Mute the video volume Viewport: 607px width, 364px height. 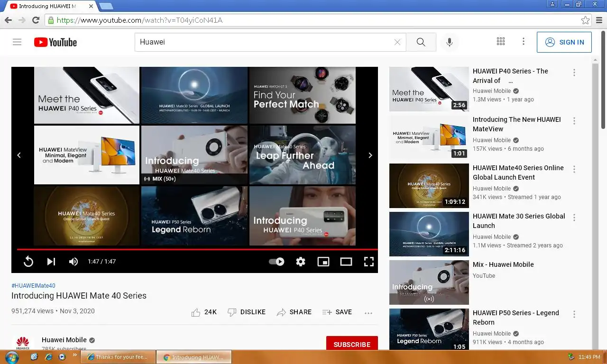pos(74,262)
